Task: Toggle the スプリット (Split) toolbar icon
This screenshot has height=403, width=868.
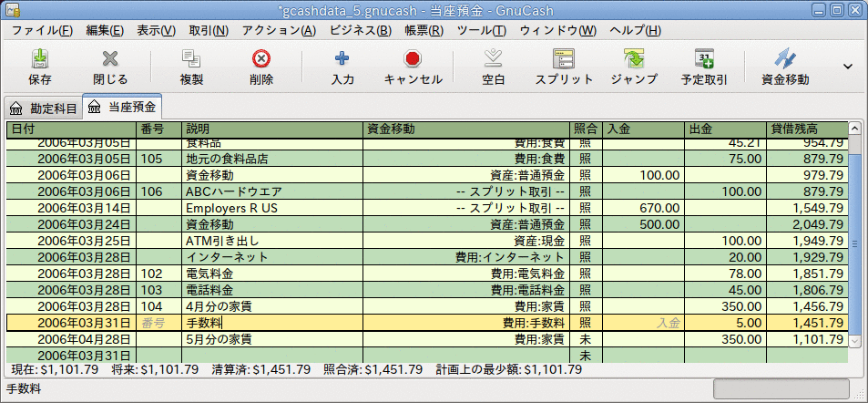Action: click(564, 58)
